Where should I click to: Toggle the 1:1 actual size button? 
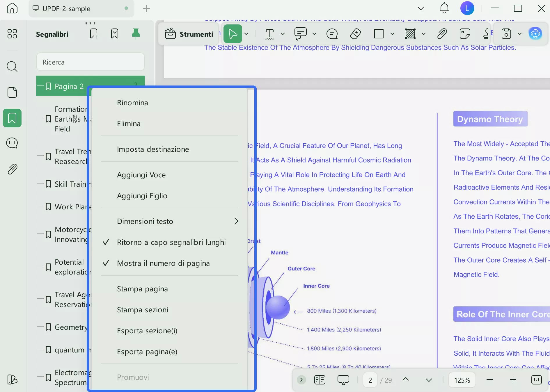tap(536, 380)
